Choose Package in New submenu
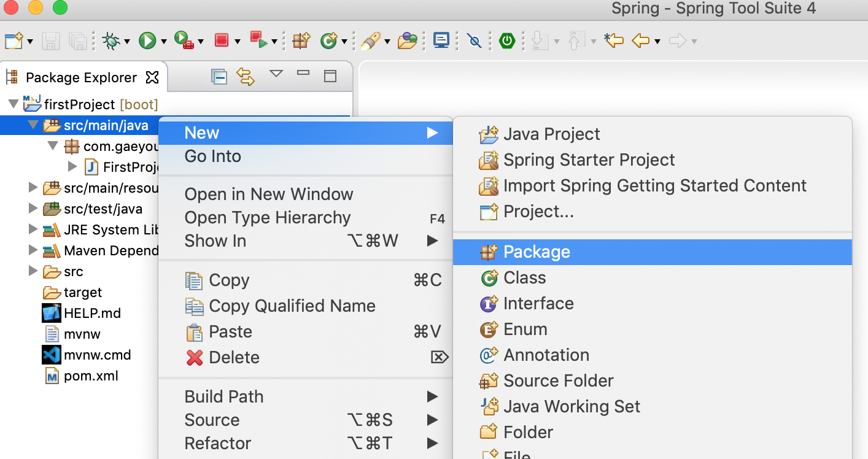This screenshot has height=459, width=868. tap(653, 252)
